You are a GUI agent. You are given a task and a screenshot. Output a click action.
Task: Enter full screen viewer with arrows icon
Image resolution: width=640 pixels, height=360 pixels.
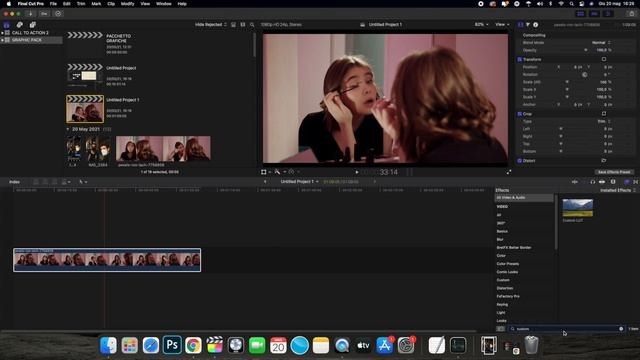click(x=509, y=172)
